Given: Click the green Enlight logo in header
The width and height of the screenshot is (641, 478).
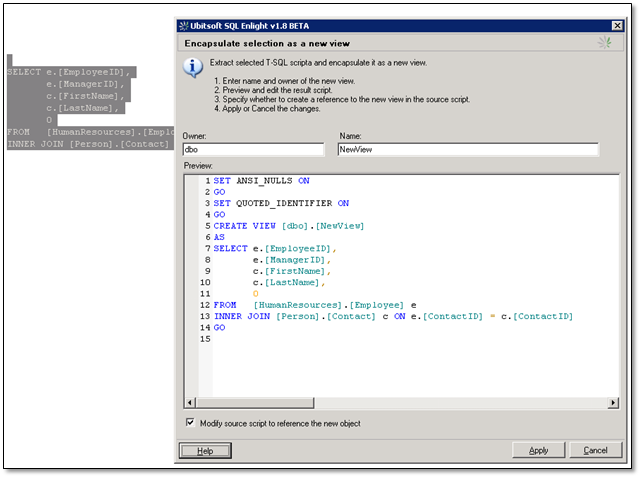Looking at the screenshot, I should coord(605,42).
